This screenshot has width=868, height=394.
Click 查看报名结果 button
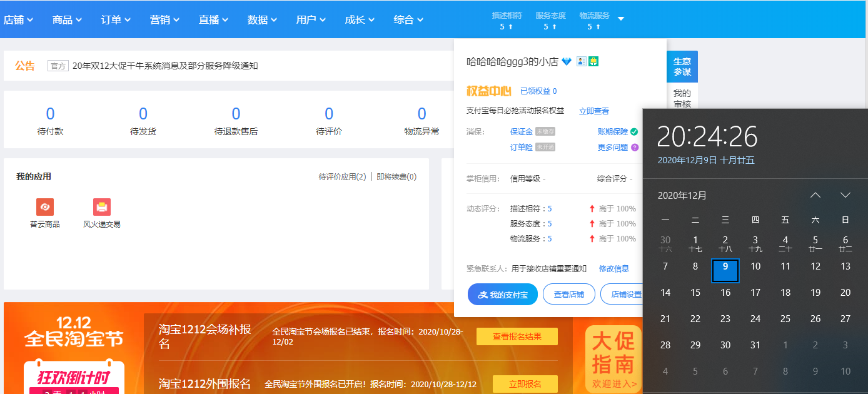(517, 336)
